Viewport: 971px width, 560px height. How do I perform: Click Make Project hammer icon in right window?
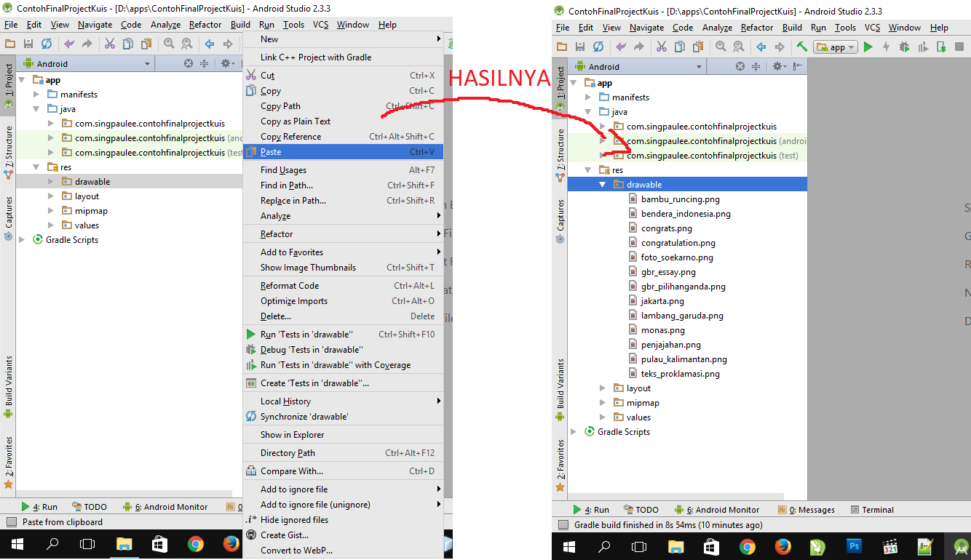coord(802,47)
